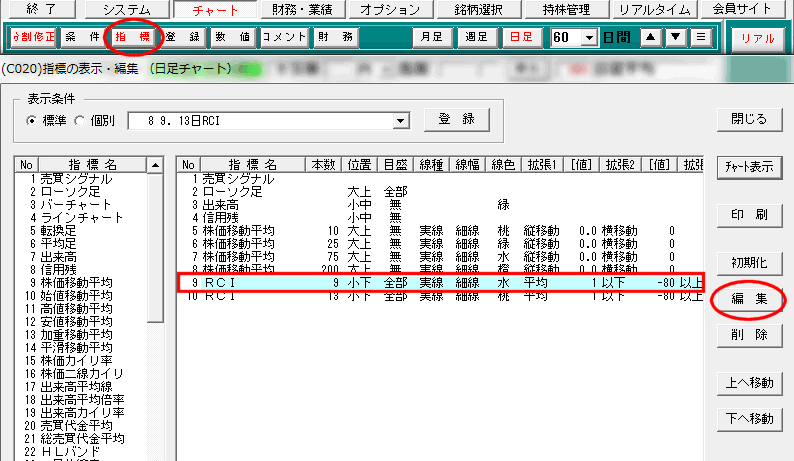Click the down arrow period button
Screen dimensions: 794x461
point(675,36)
